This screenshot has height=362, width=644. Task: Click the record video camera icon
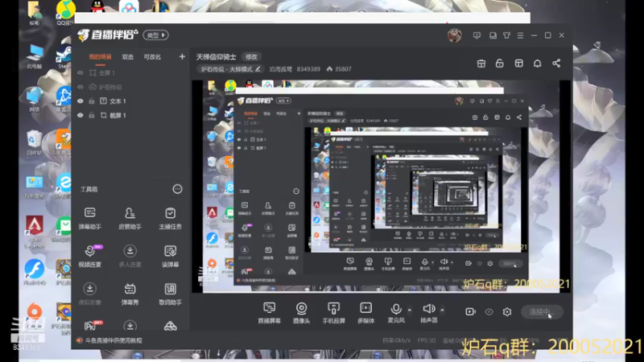click(x=470, y=312)
